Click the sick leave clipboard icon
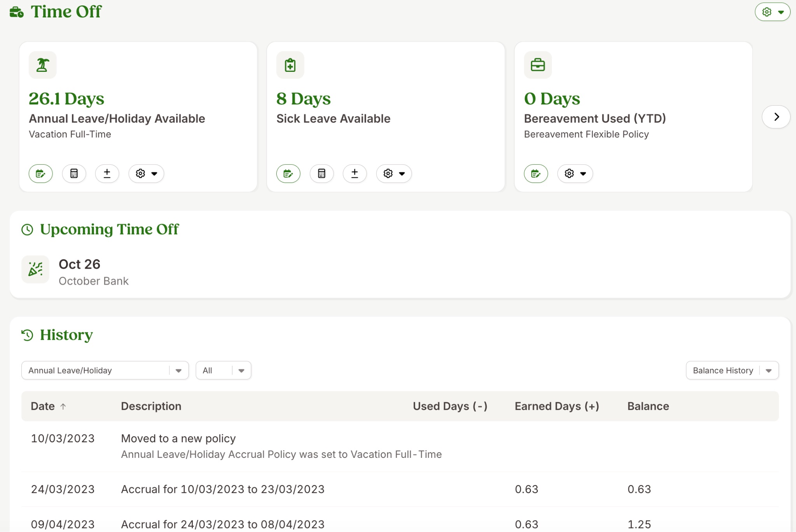Screen dimensions: 796x532 pyautogui.click(x=290, y=65)
